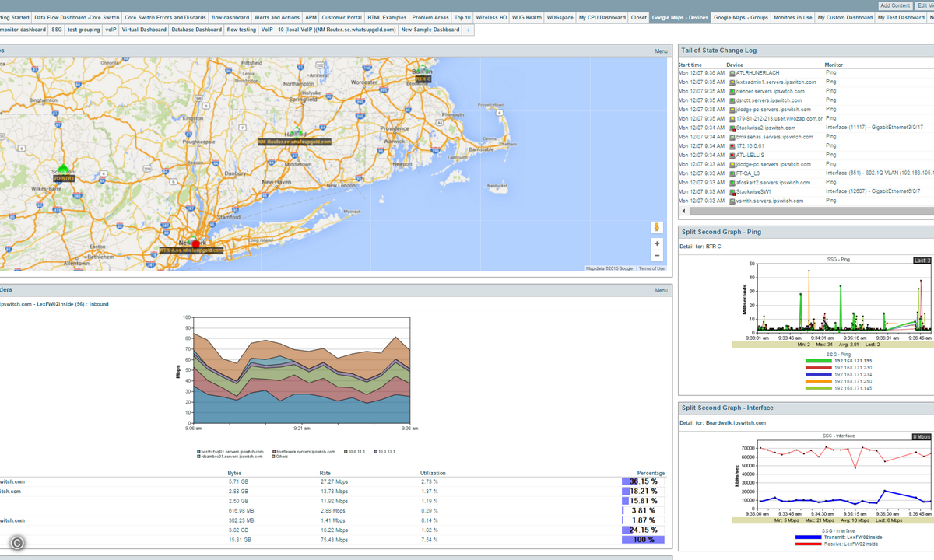934x560 pixels.
Task: Click the 36.15 % percentage bar
Action: (643, 481)
